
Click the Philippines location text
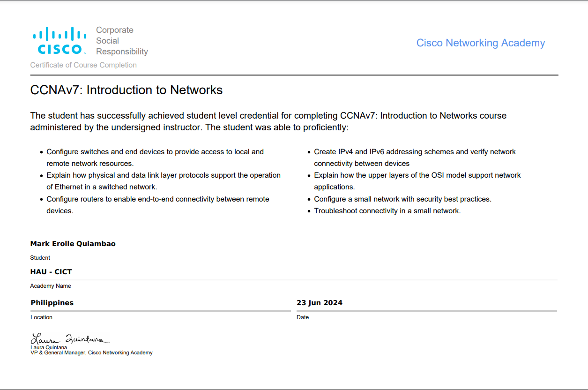pos(52,303)
